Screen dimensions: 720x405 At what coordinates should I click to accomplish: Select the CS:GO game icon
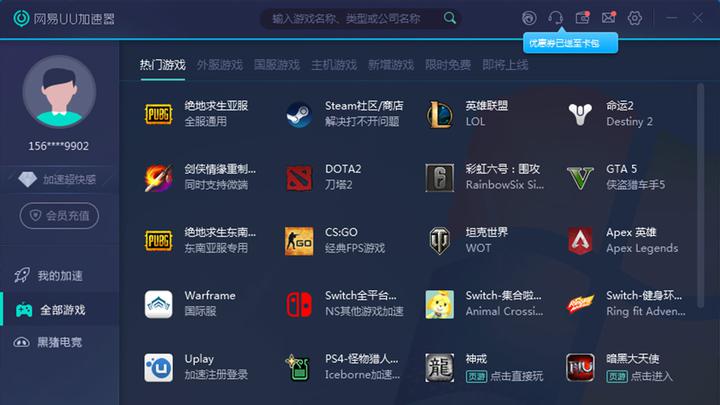[299, 241]
